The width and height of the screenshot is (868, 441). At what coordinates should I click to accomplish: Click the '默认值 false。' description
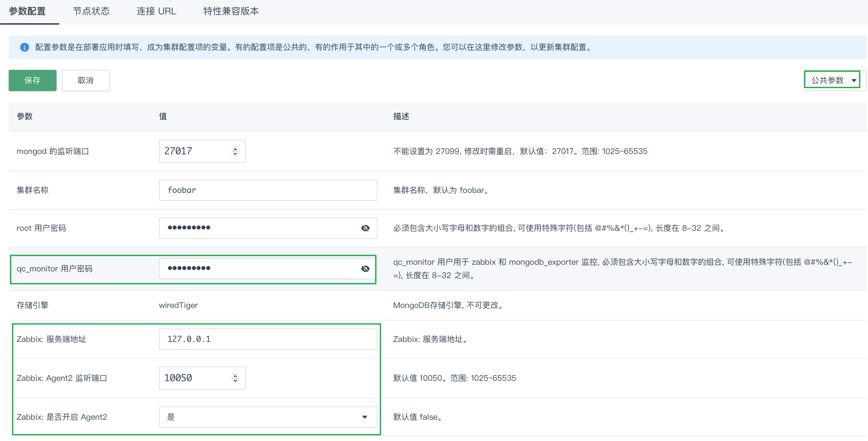coord(418,417)
